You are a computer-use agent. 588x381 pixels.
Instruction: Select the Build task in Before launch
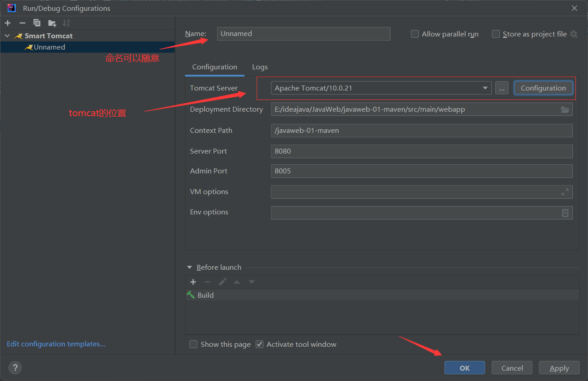point(382,295)
